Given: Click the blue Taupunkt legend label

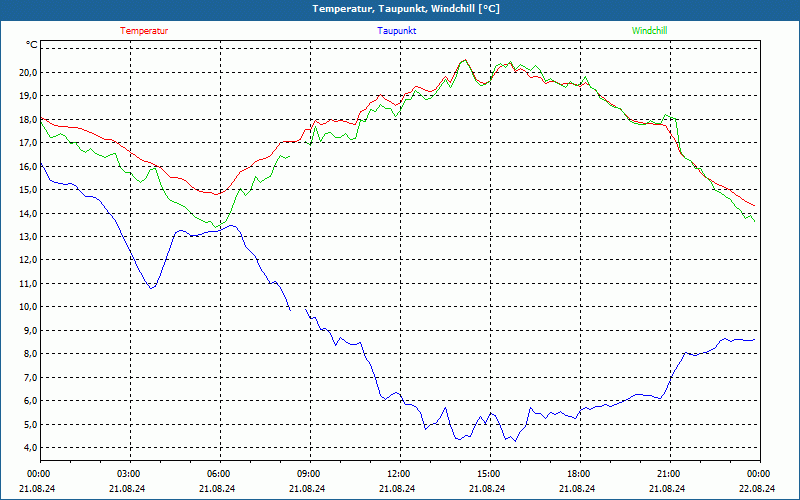Looking at the screenshot, I should tap(396, 31).
